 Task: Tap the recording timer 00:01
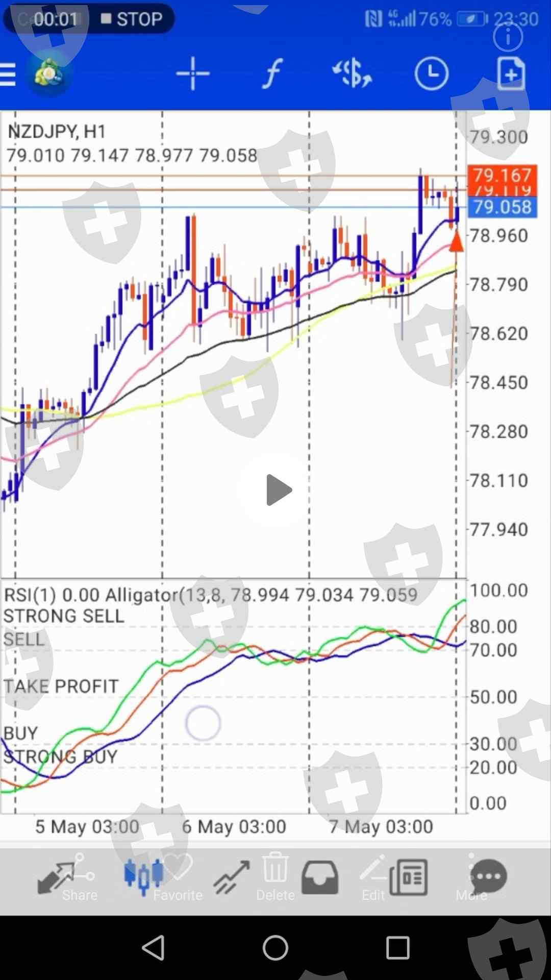click(x=55, y=19)
